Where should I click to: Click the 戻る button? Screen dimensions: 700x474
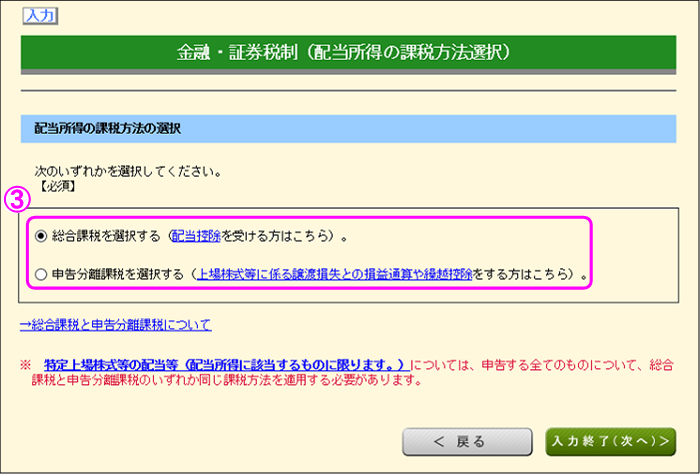coord(467,442)
